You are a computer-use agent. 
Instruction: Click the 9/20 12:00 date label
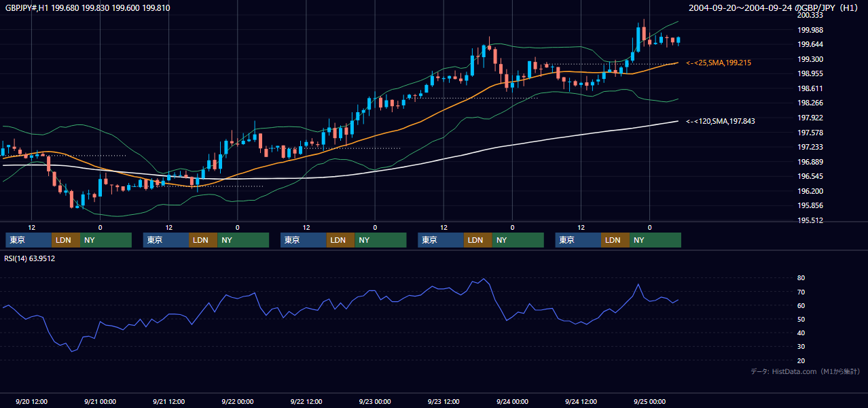[x=31, y=401]
